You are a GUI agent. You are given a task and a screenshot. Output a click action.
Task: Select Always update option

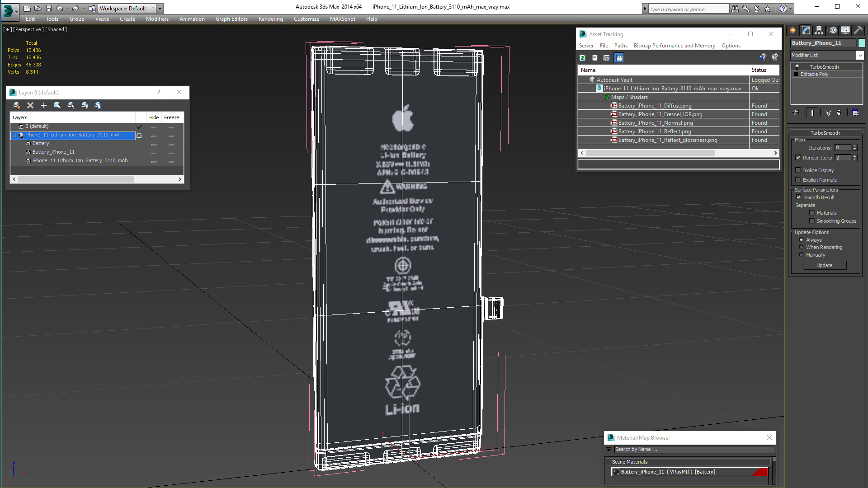click(802, 240)
